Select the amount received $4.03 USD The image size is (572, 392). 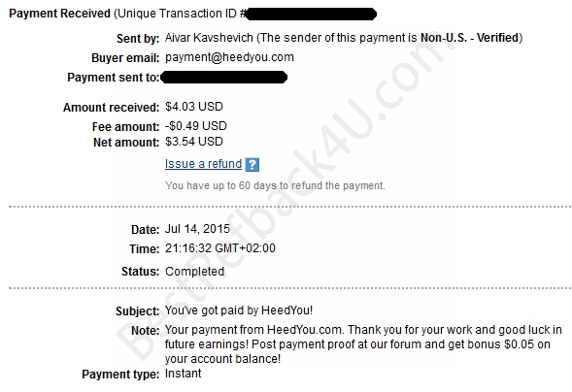(x=194, y=107)
